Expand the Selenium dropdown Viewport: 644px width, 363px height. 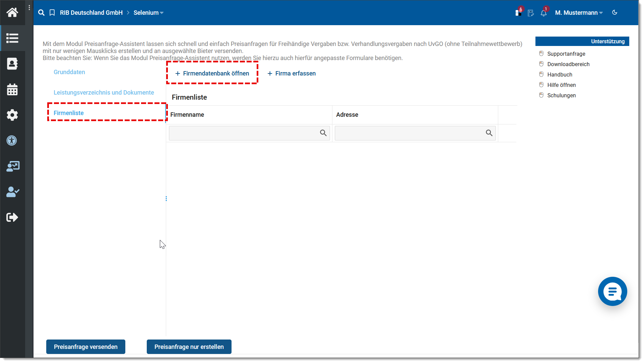(148, 13)
